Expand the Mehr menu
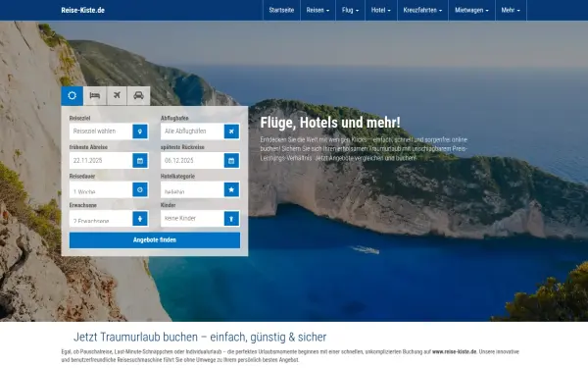The height and width of the screenshot is (368, 588). pos(511,10)
